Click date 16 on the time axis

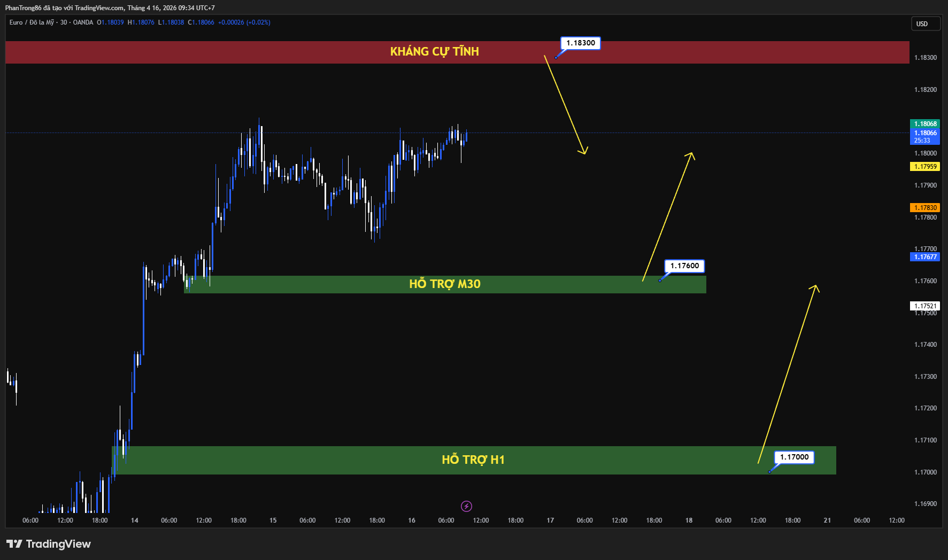(x=412, y=520)
